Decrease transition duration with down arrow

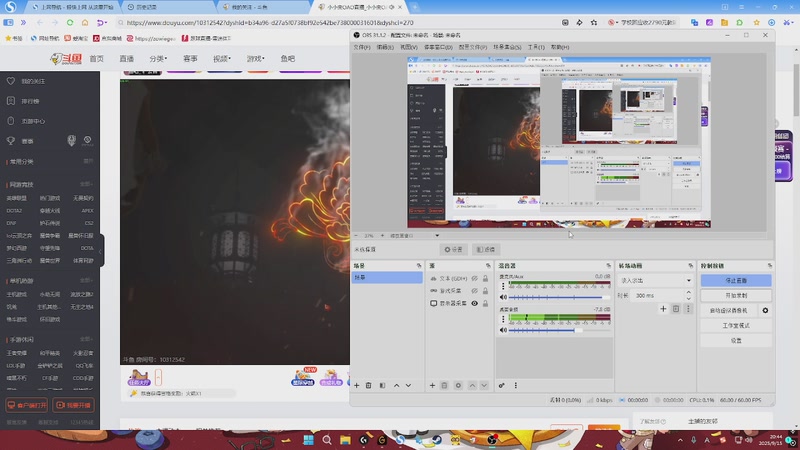pos(688,298)
